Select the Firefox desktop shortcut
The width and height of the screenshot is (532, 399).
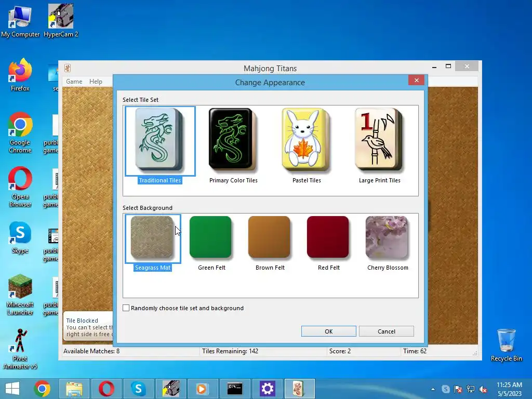pos(20,75)
